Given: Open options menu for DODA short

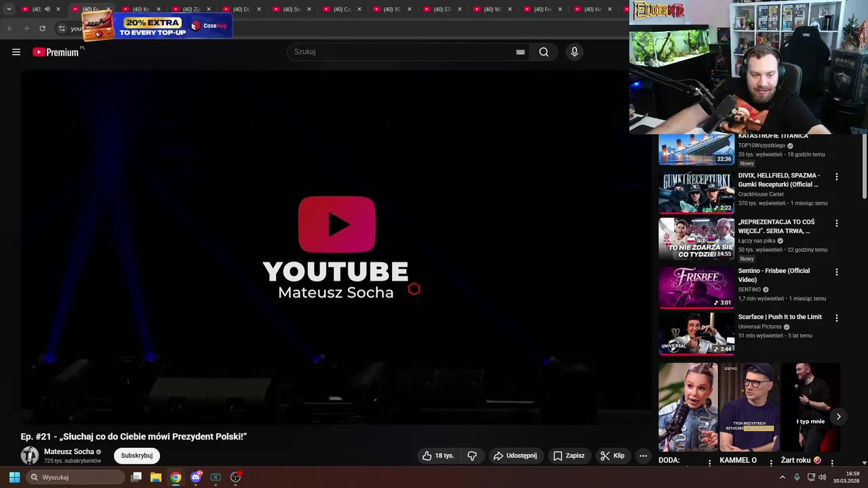Looking at the screenshot, I should [x=710, y=463].
